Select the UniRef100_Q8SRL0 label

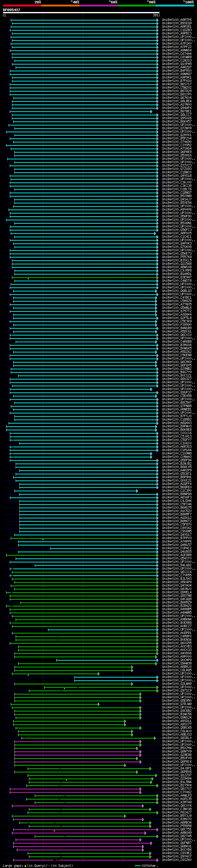coord(177,738)
